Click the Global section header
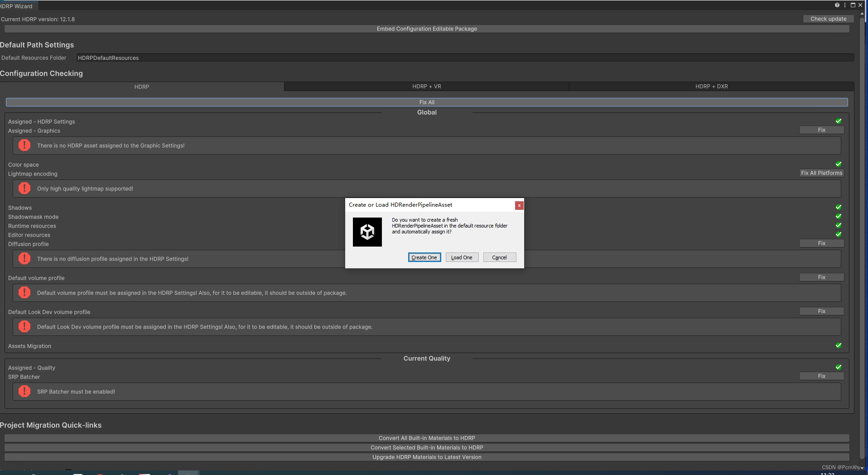This screenshot has width=868, height=475. point(427,112)
